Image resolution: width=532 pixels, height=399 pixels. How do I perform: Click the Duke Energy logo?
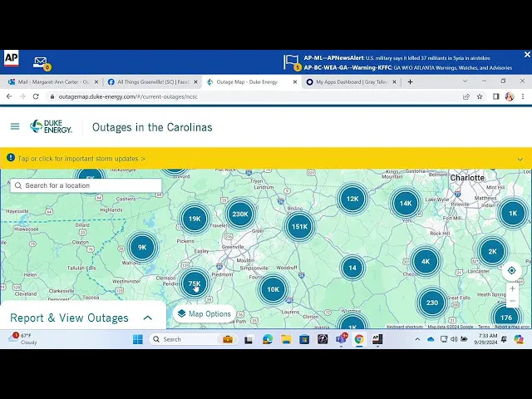click(51, 126)
